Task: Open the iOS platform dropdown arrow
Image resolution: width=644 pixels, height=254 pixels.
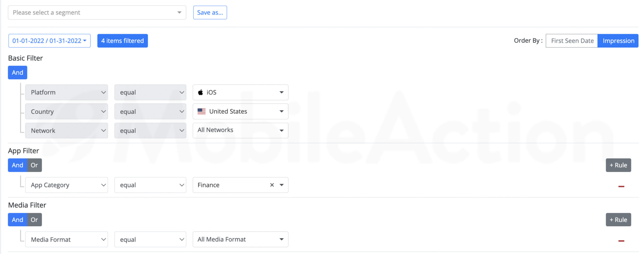Action: click(281, 92)
